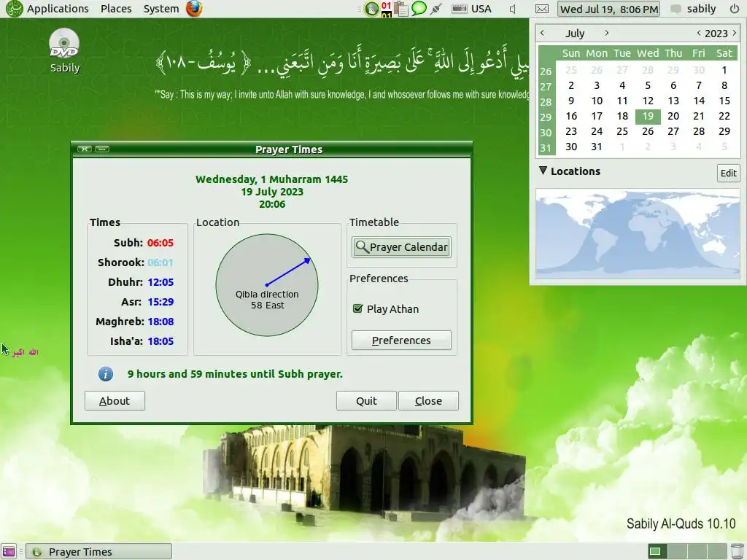Click the 9 hours until Subh message
This screenshot has width=747, height=560.
pos(235,374)
